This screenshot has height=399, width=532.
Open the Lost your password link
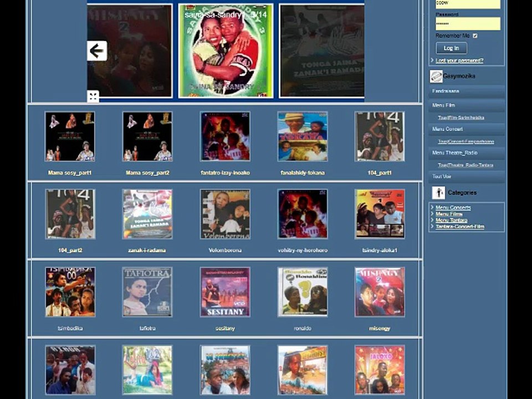pyautogui.click(x=459, y=60)
